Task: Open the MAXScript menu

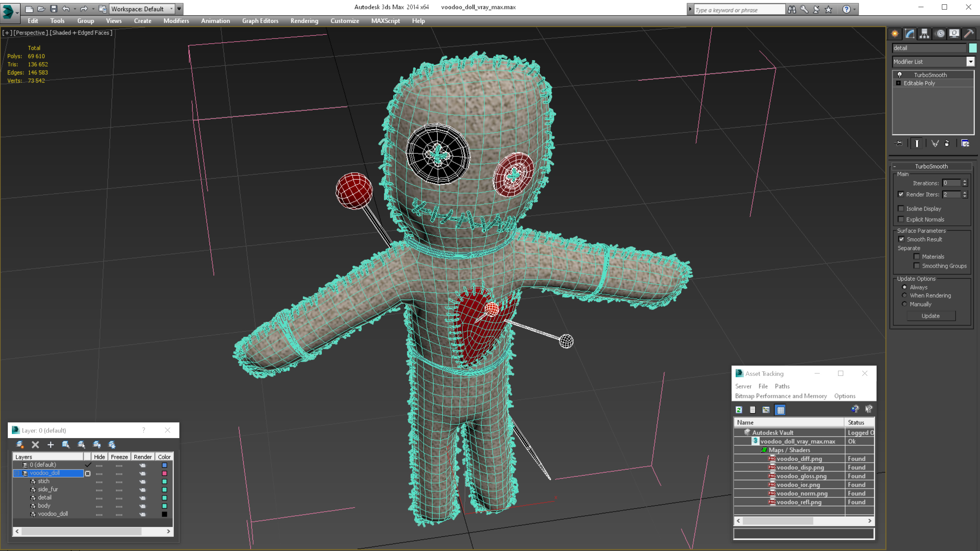Action: pyautogui.click(x=386, y=21)
